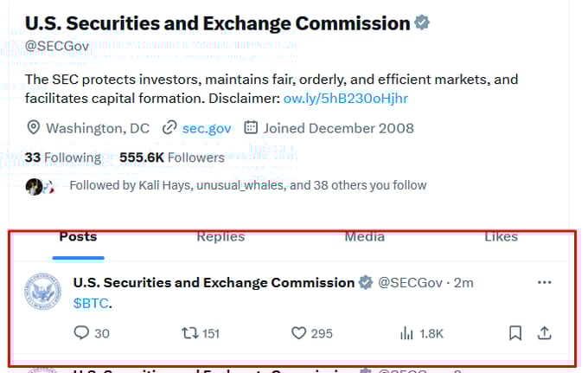Like the $BTC post with the heart icon

pos(299,333)
